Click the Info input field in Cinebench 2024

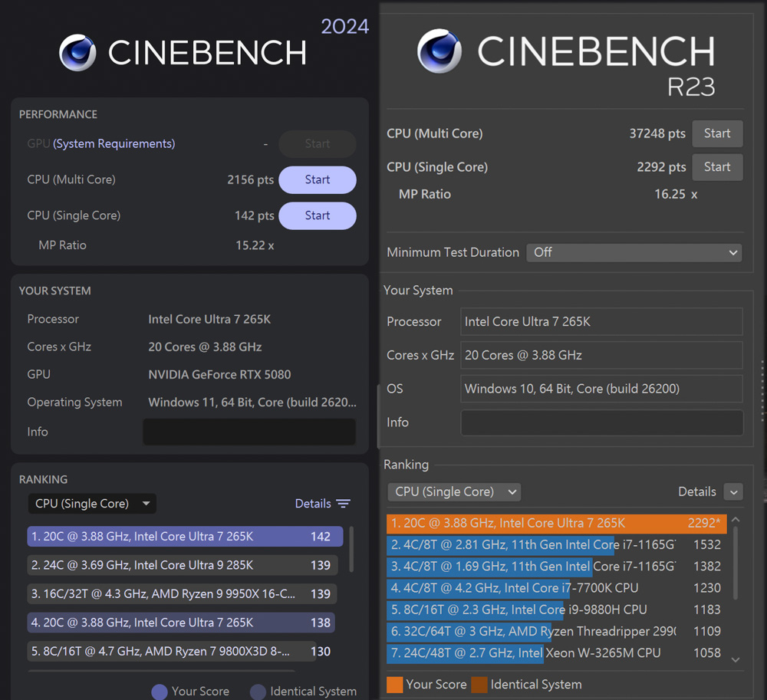click(249, 432)
